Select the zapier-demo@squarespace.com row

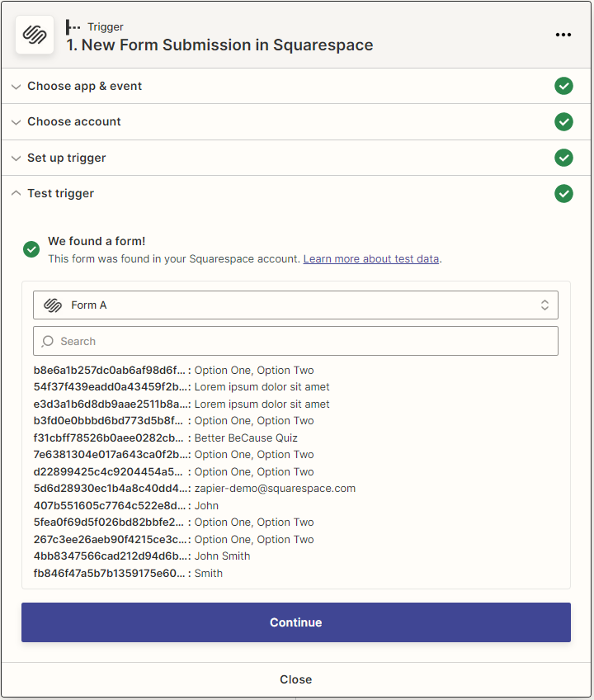tap(195, 489)
